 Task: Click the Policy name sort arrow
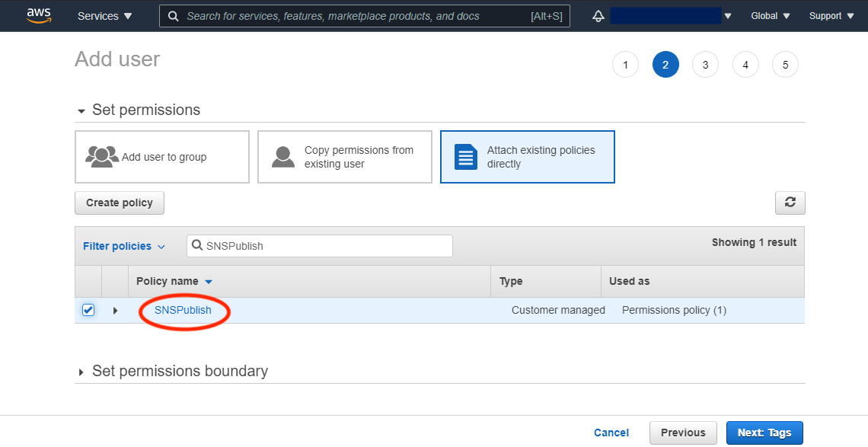[x=208, y=281]
